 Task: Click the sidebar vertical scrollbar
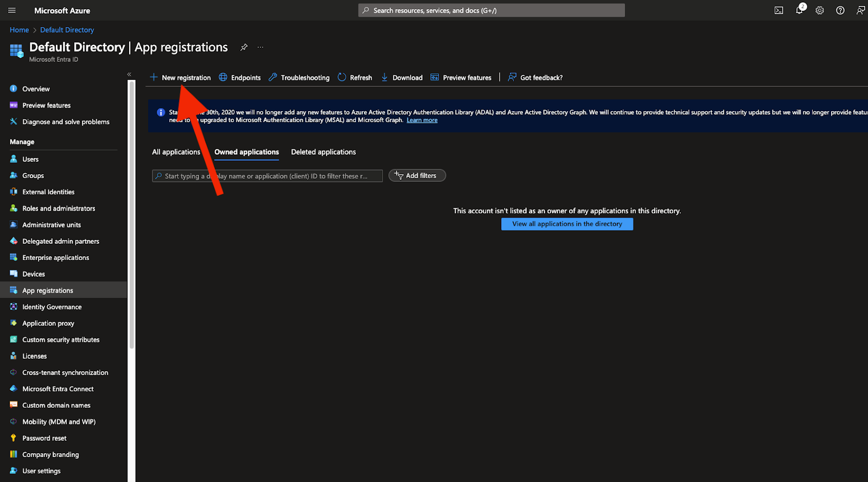pyautogui.click(x=131, y=214)
